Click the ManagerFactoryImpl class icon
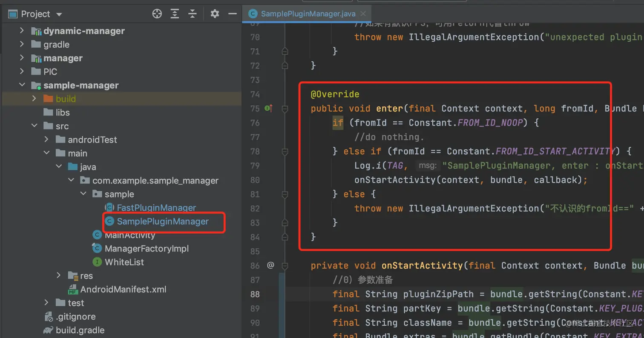644x338 pixels. coord(97,249)
